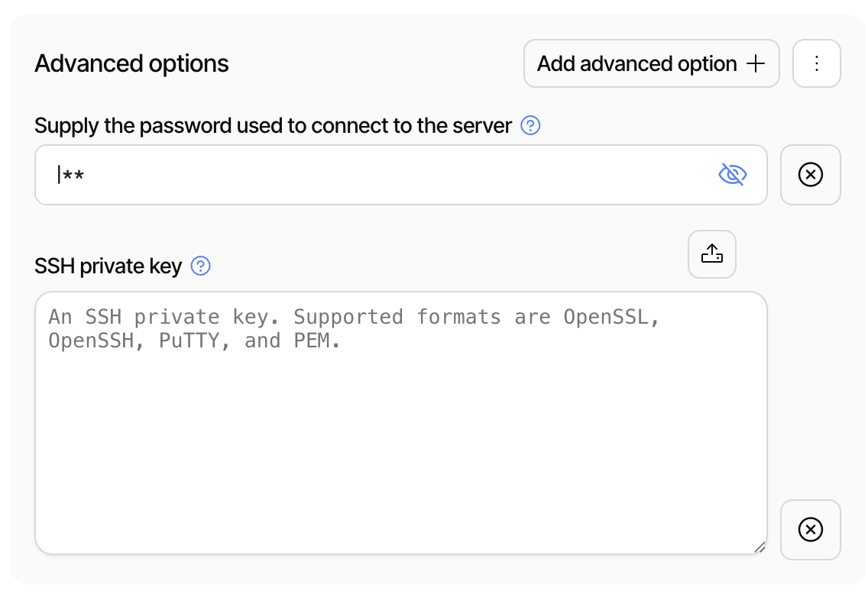This screenshot has height=594, width=868.
Task: Click the textarea resize handle
Action: tap(760, 547)
